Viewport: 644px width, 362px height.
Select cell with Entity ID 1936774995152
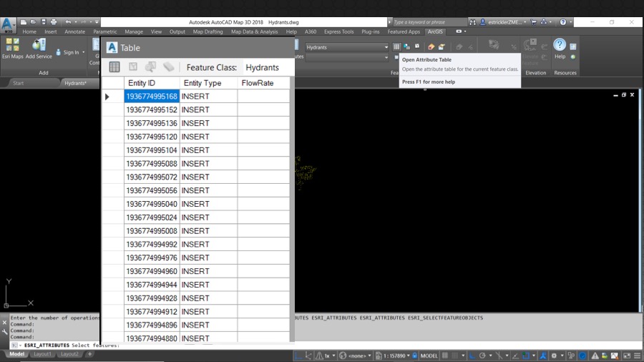(x=152, y=110)
